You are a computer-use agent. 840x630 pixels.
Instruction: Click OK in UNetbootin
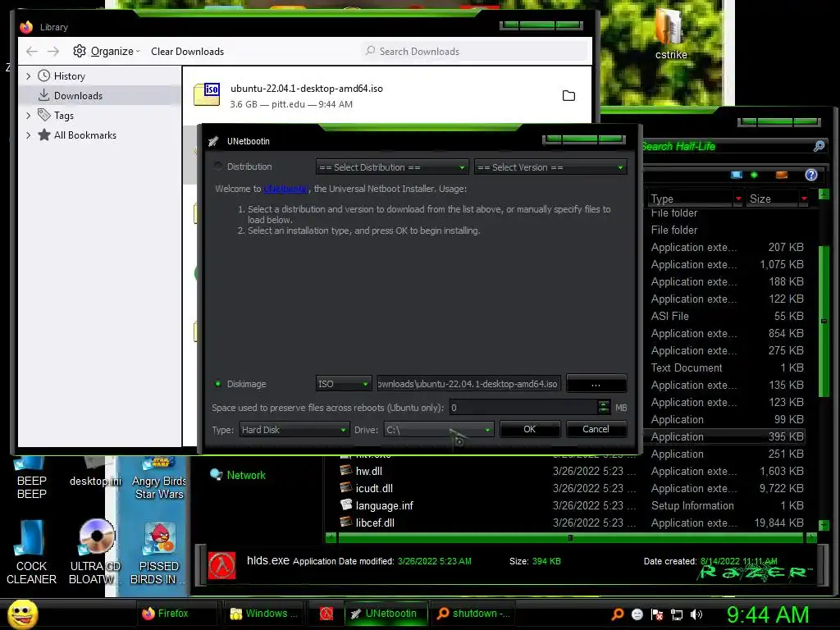529,429
